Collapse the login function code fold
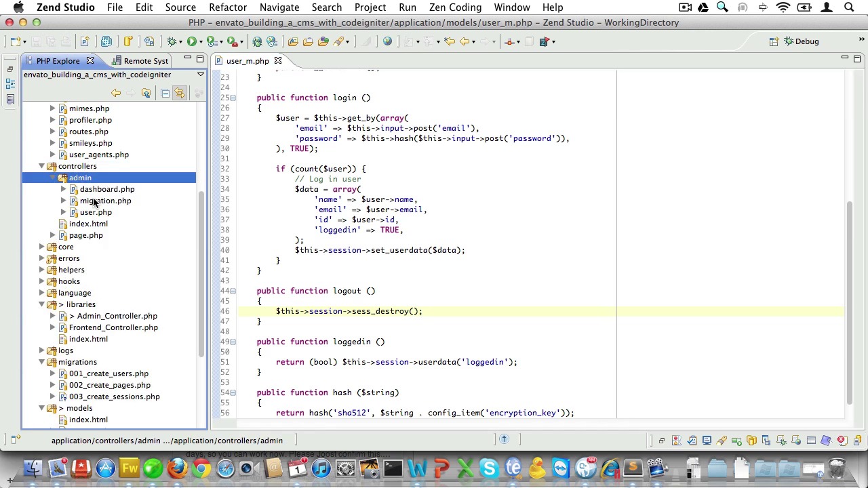Screen dimensions: 868x488 point(233,98)
